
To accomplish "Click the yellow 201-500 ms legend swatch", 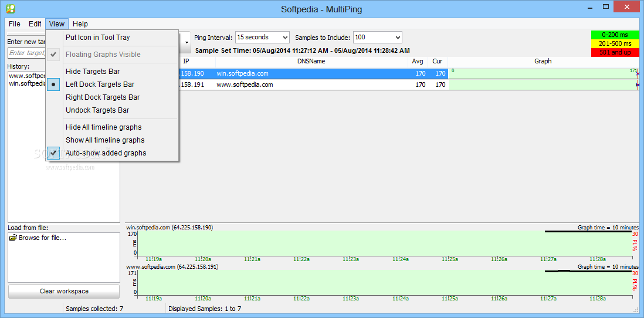I will click(x=615, y=43).
